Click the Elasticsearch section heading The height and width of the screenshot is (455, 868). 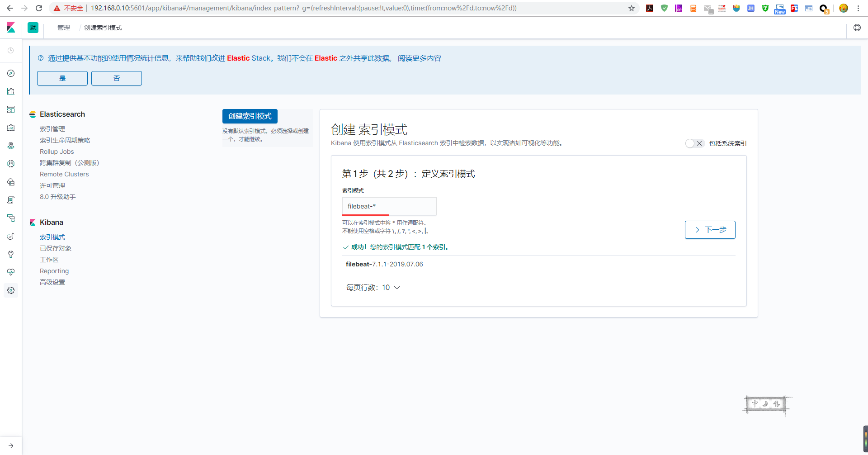coord(62,114)
